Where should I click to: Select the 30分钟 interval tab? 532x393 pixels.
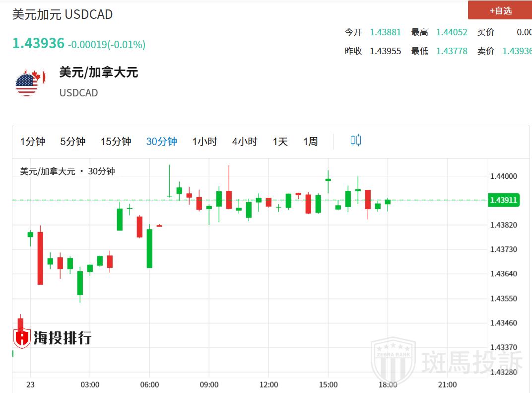point(161,142)
